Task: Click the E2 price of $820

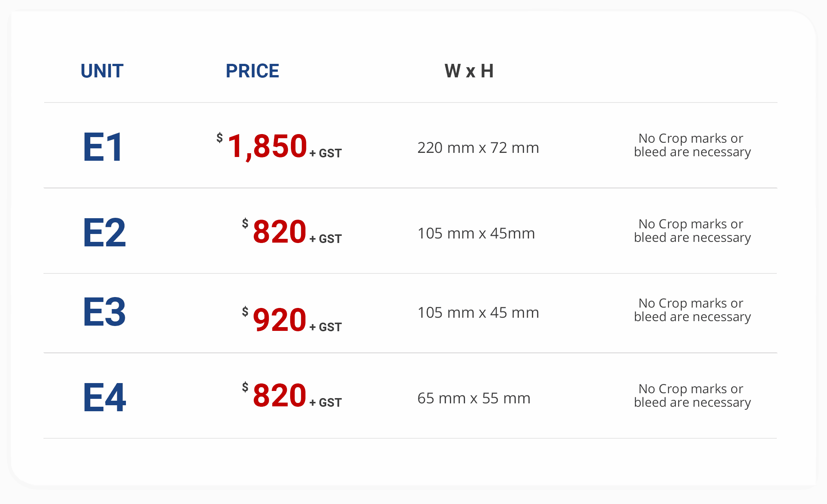Action: (292, 232)
